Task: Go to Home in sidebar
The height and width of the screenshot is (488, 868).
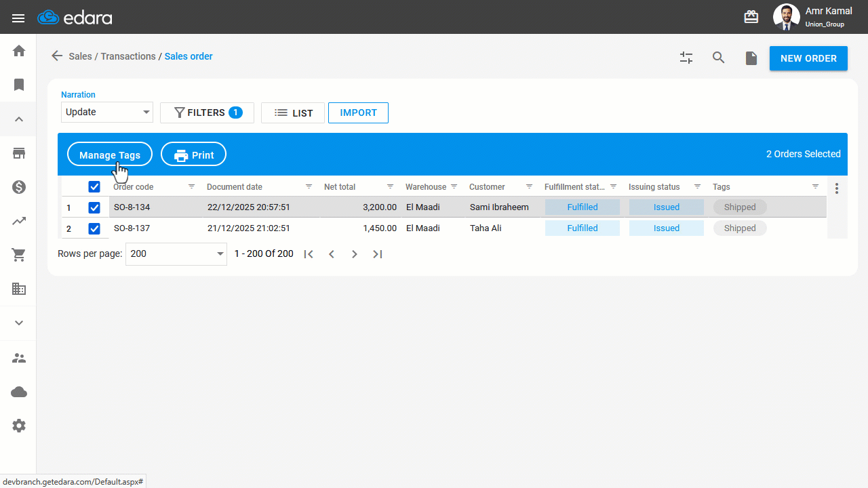Action: click(19, 51)
